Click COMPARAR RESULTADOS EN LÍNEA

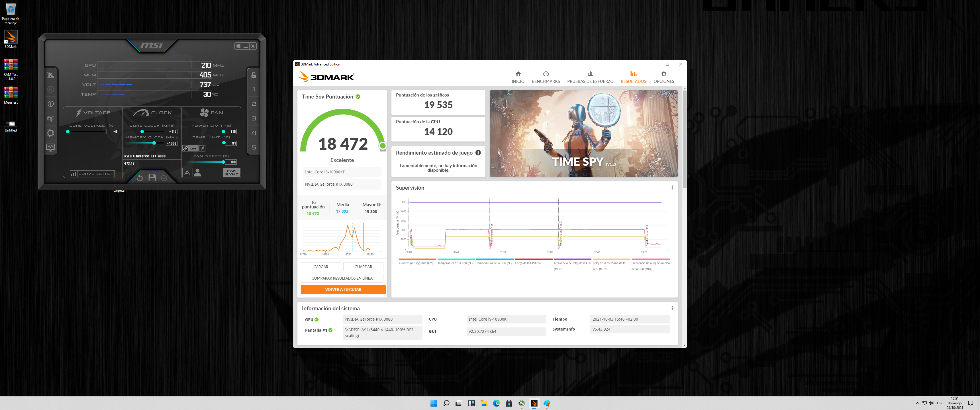pos(342,278)
